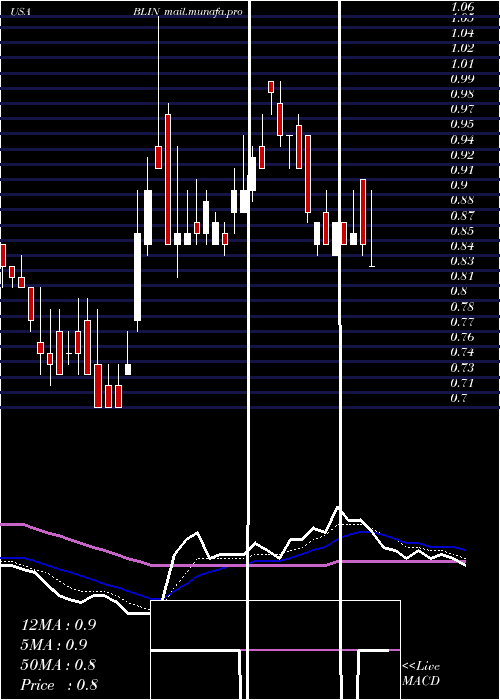
Task: Select the 0.98 price axis label
Action: pyautogui.click(x=462, y=94)
